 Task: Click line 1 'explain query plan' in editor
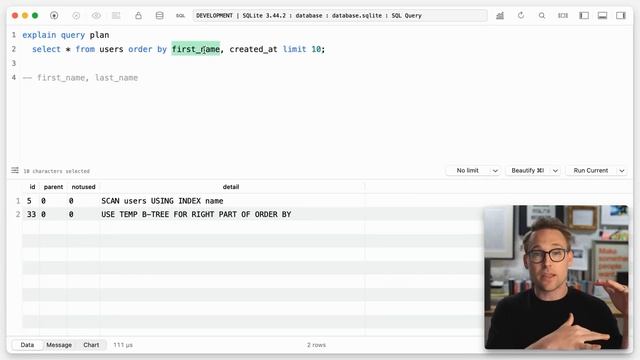tap(66, 35)
